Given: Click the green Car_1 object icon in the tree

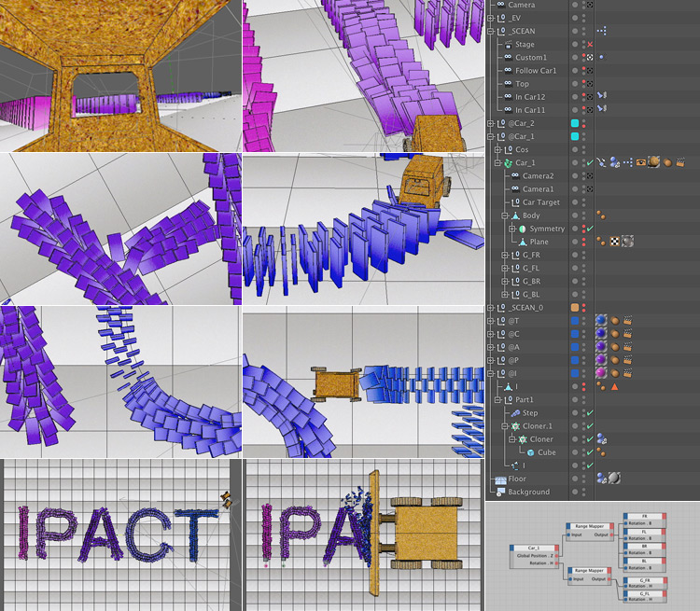Looking at the screenshot, I should 508,163.
